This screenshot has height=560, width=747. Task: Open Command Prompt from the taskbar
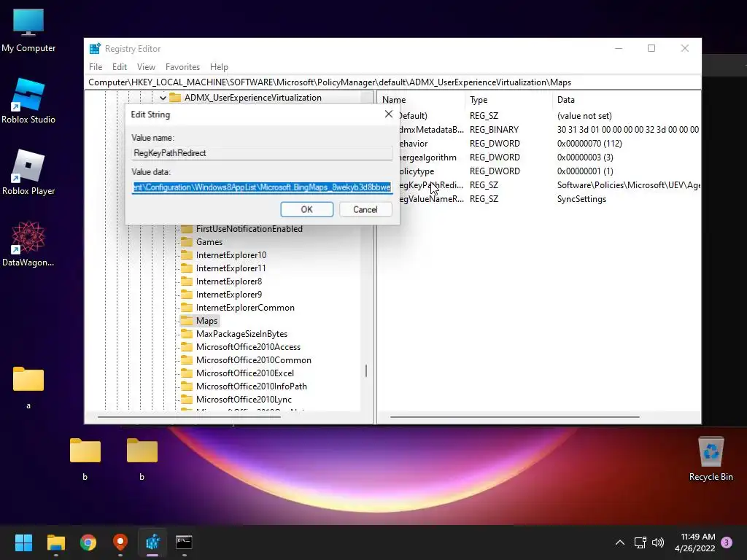pos(185,542)
